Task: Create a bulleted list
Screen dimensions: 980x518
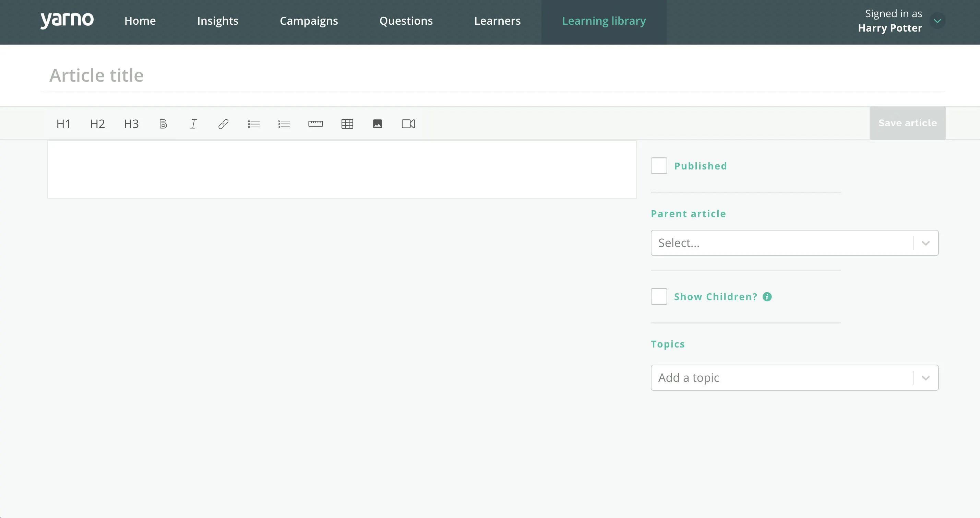Action: point(254,124)
